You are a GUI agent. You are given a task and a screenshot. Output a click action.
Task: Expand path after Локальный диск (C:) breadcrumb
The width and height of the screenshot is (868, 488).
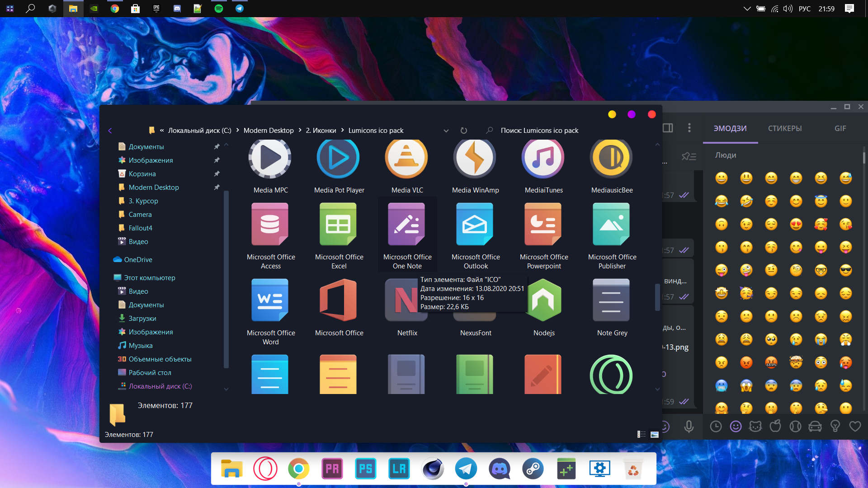[237, 130]
